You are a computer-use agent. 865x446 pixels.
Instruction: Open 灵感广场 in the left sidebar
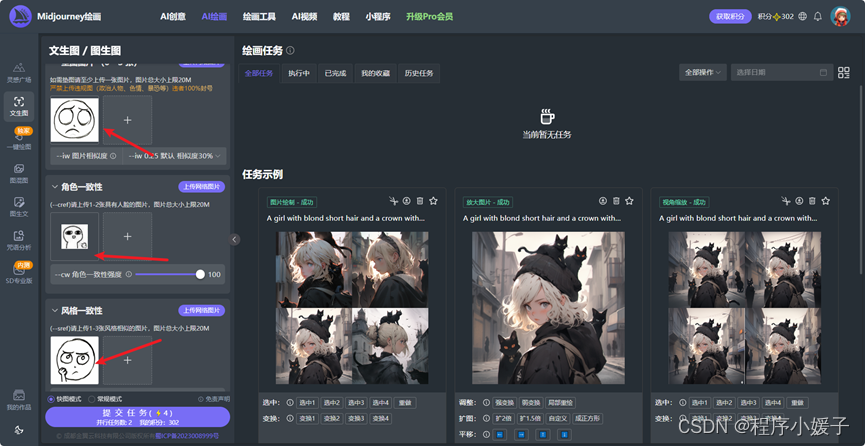(19, 72)
